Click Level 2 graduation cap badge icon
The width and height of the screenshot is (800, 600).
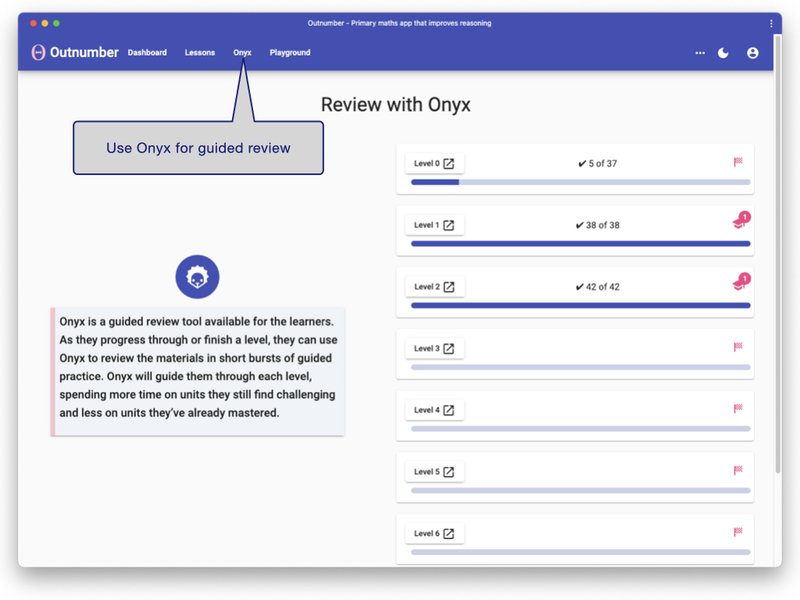coord(739,285)
